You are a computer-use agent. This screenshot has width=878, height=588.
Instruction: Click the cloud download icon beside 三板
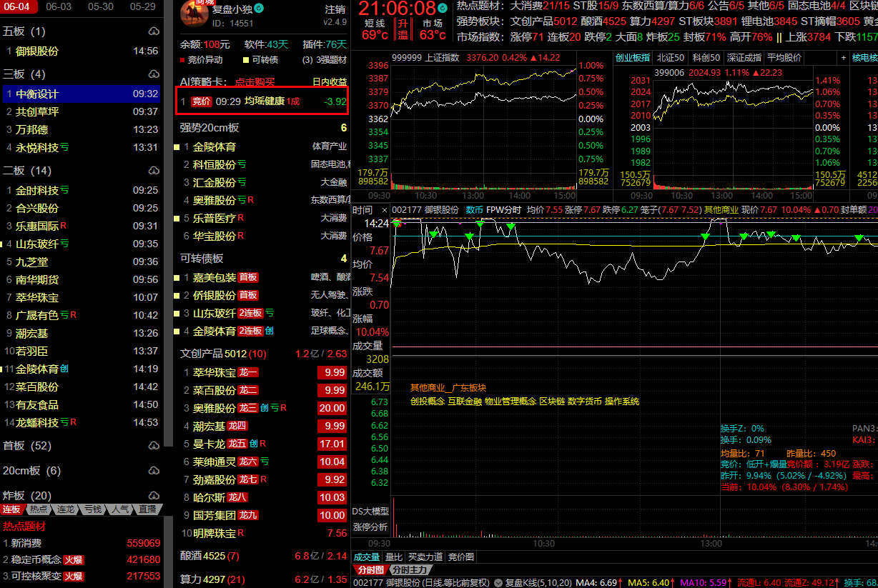[154, 74]
